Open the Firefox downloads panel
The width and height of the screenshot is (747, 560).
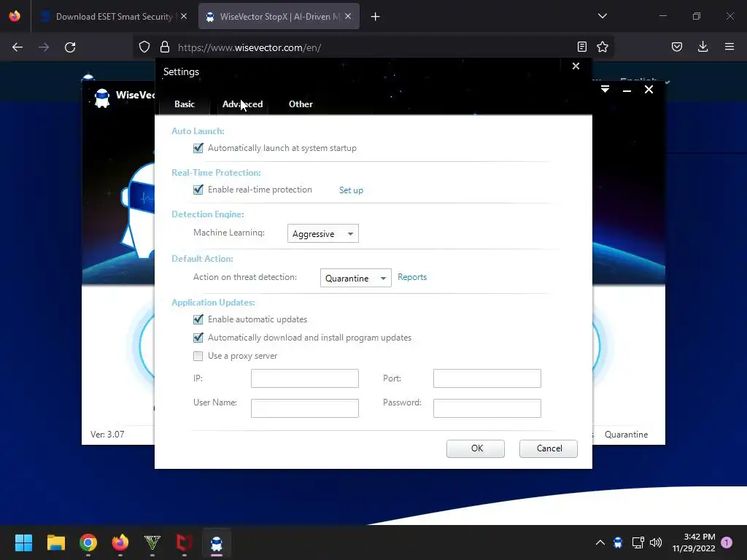703,47
